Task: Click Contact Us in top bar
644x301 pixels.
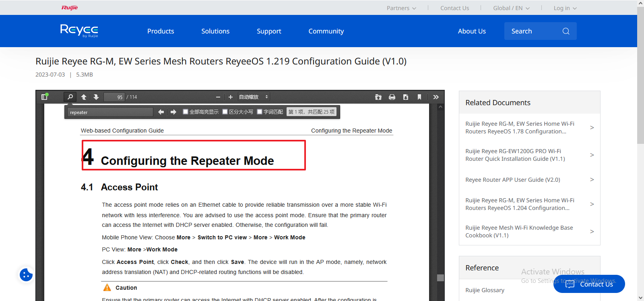Action: point(454,8)
